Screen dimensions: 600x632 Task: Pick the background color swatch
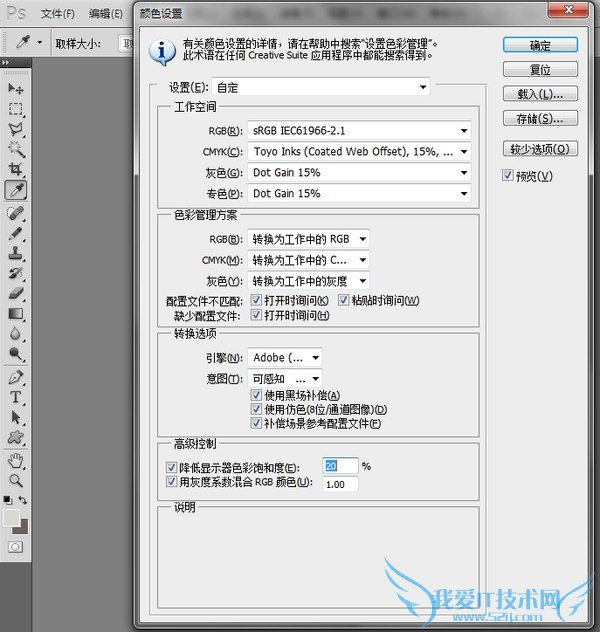(22, 528)
